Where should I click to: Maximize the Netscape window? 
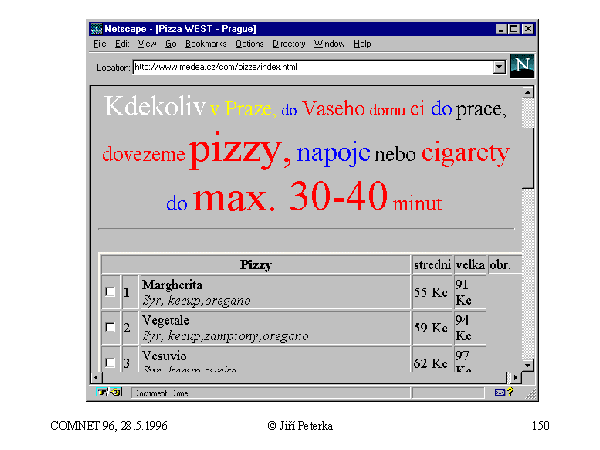coord(514,29)
